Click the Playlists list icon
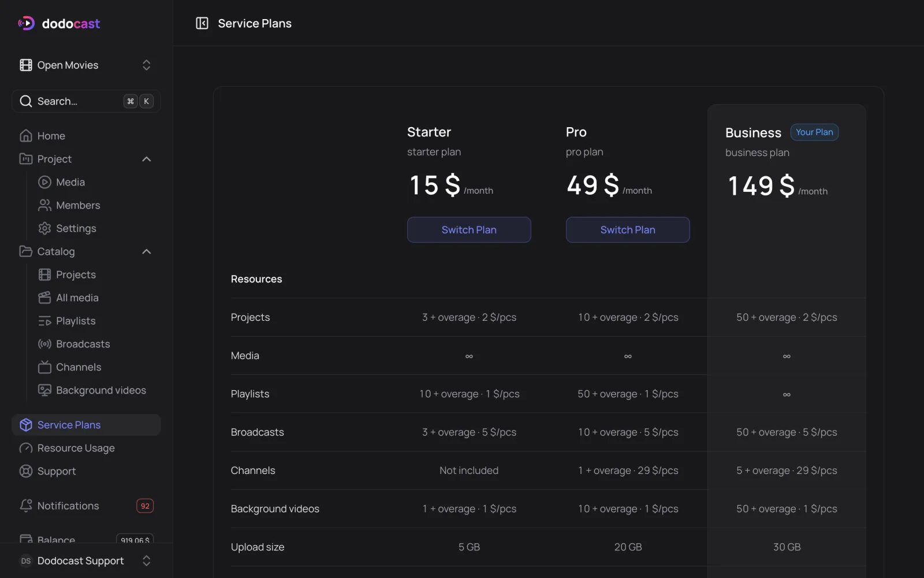Image resolution: width=924 pixels, height=578 pixels. point(44,321)
